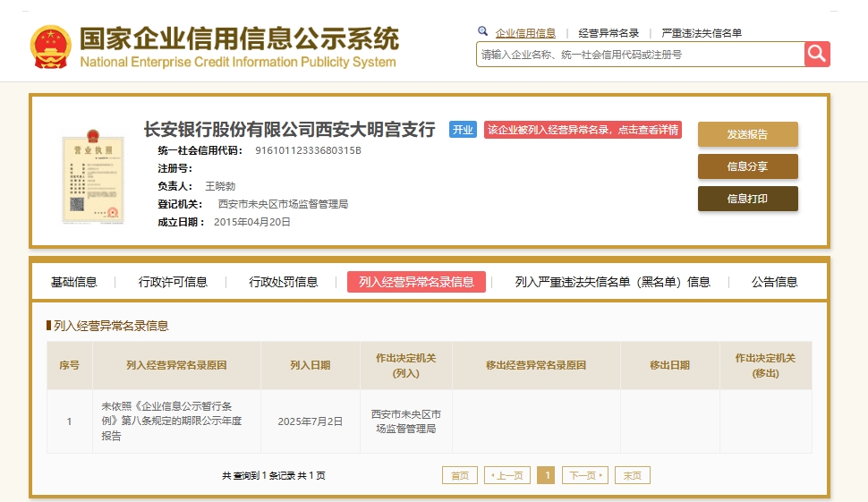Click the 信息分享 button
This screenshot has width=868, height=502.
747,166
